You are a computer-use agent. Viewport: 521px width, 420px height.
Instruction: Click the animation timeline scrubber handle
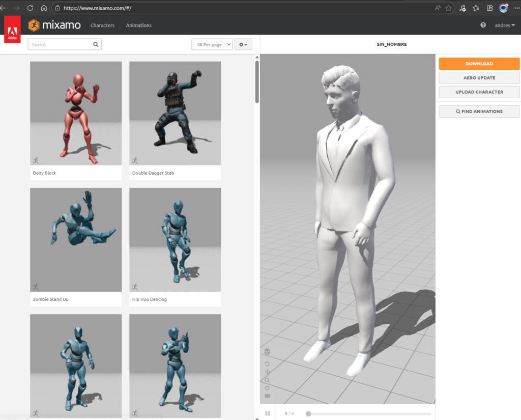click(308, 414)
